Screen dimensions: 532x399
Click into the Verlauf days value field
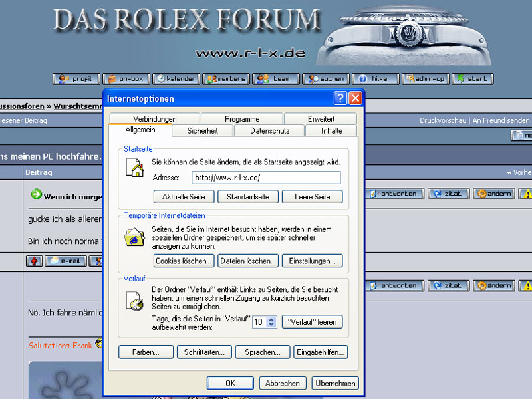click(x=259, y=322)
